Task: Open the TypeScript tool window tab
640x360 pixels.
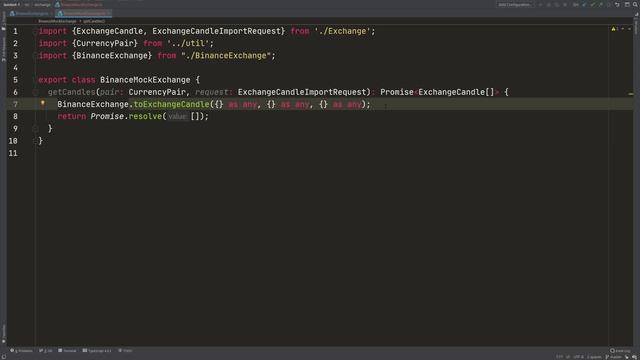Action: 97,351
